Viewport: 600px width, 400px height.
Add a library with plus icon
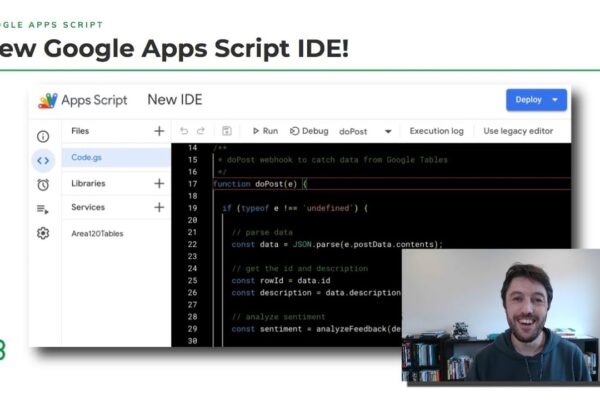[x=159, y=183]
